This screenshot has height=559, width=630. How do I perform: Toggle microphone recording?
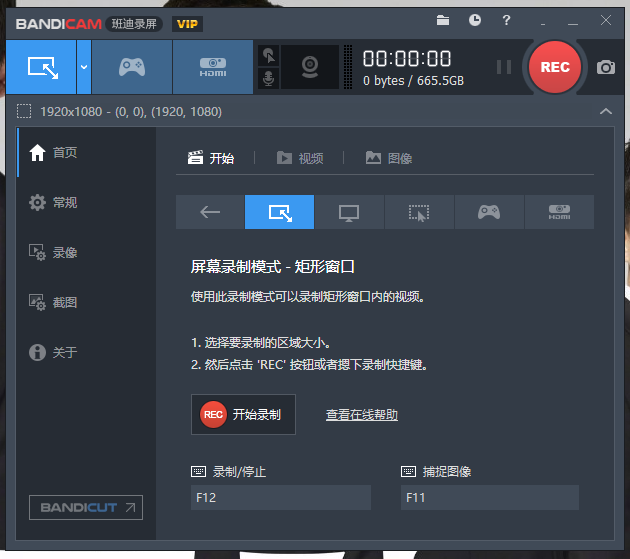[268, 79]
